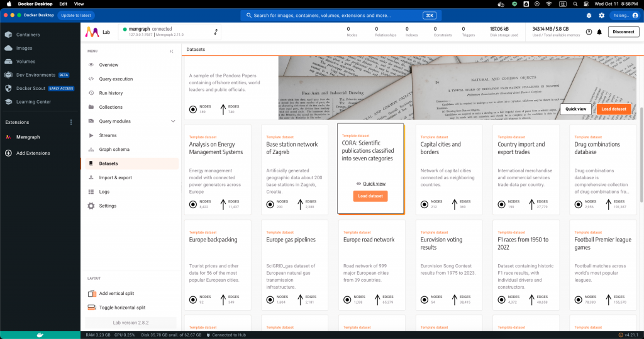Viewport: 644px width, 339px height.
Task: Open the memgraph connection selector
Action: coord(170,31)
